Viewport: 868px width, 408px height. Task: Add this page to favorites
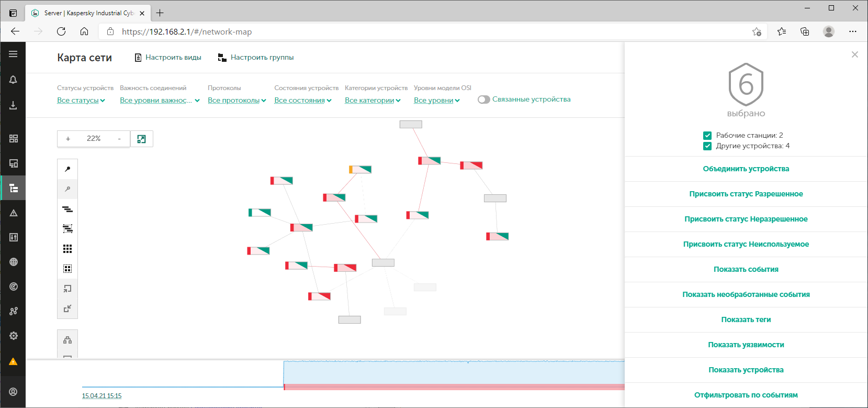click(x=757, y=32)
